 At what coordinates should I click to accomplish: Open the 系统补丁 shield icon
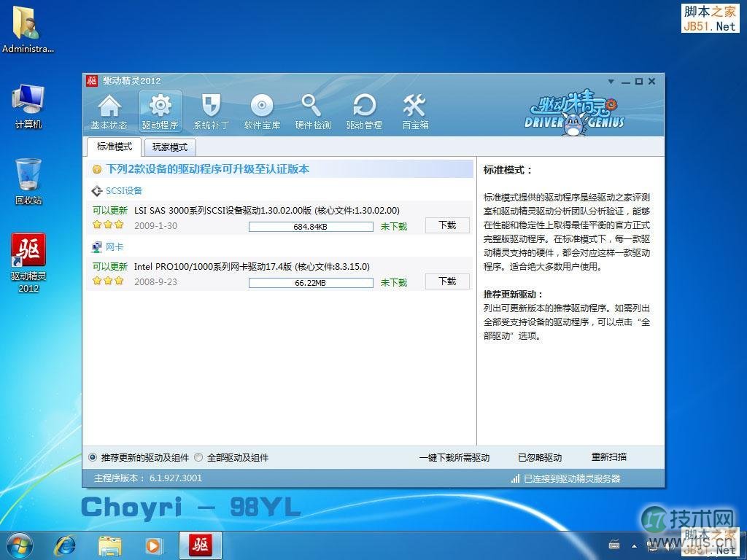pyautogui.click(x=211, y=111)
